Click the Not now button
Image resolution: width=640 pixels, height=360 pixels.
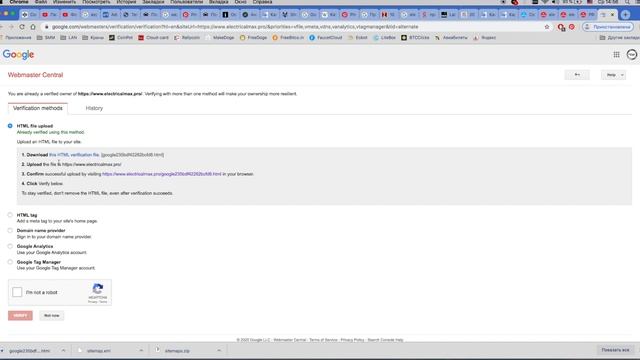point(51,316)
